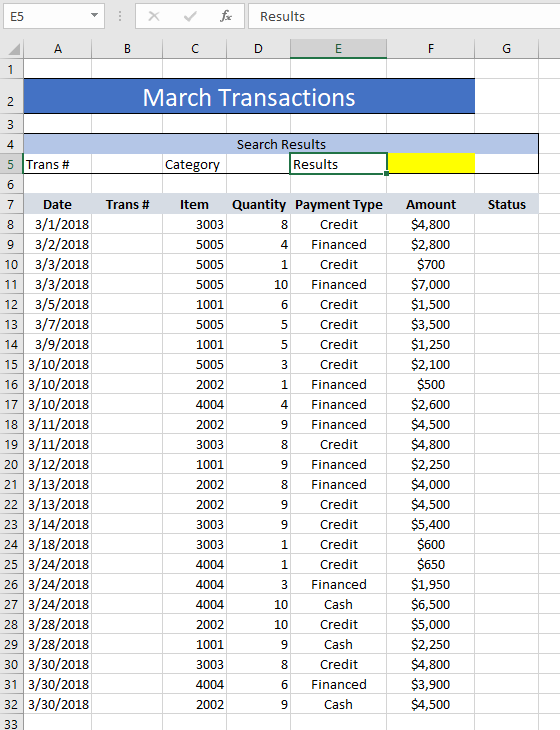Select the Category cell in row 5
Image resolution: width=560 pixels, height=730 pixels.
click(x=195, y=164)
